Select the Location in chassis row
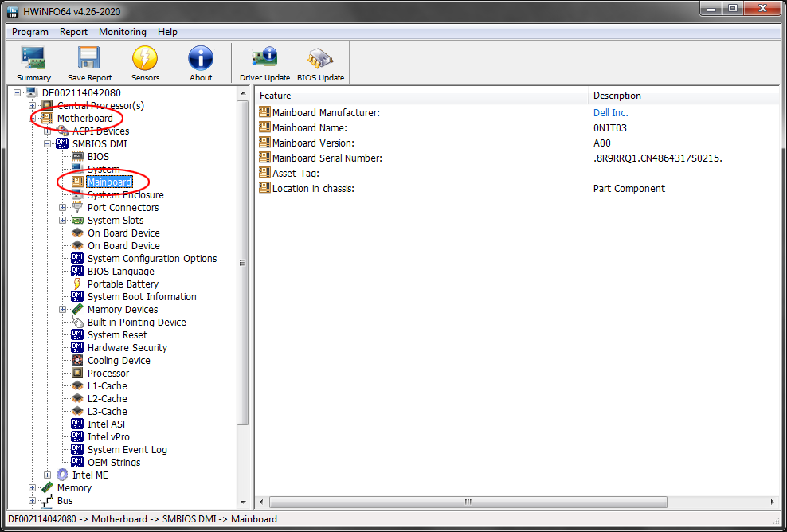The width and height of the screenshot is (787, 532). coord(517,188)
